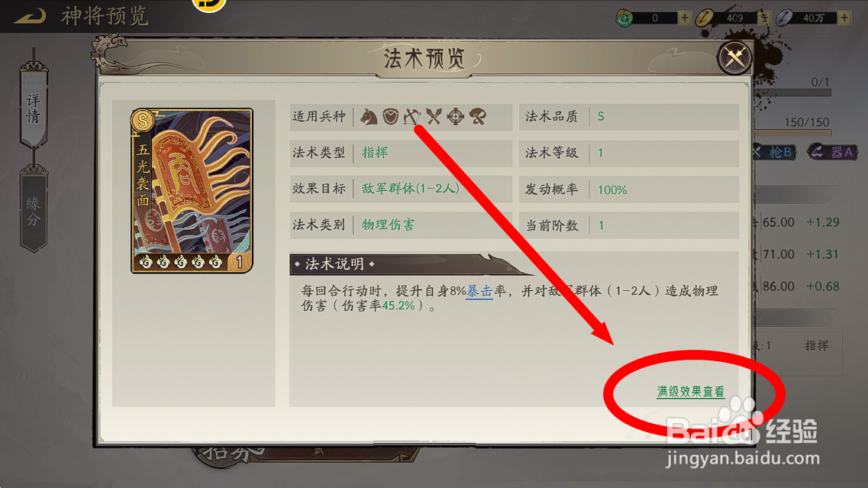This screenshot has width=868, height=488.
Task: Click the crosshair target troop icon
Action: (x=456, y=116)
